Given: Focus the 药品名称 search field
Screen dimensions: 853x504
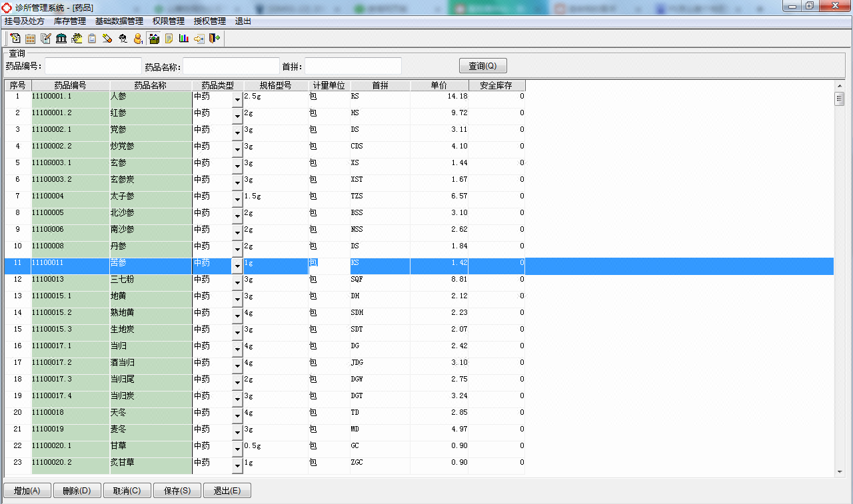Looking at the screenshot, I should coord(231,66).
